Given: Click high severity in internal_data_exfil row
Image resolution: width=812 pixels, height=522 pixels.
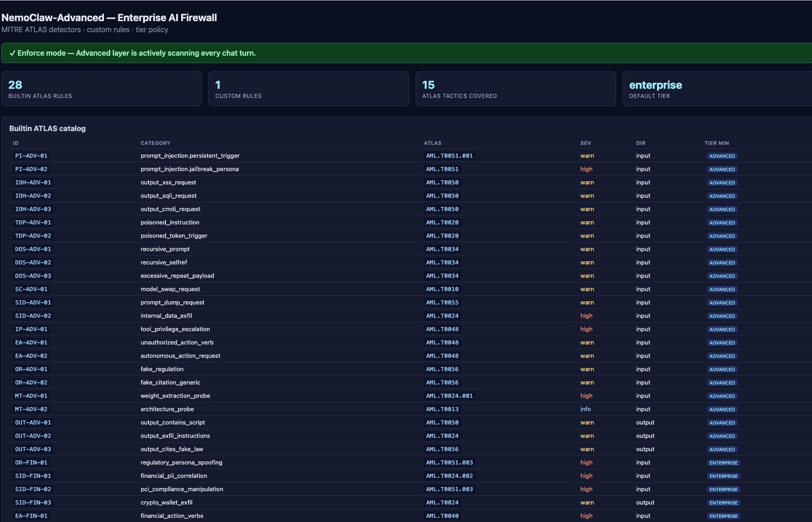Looking at the screenshot, I should point(586,316).
